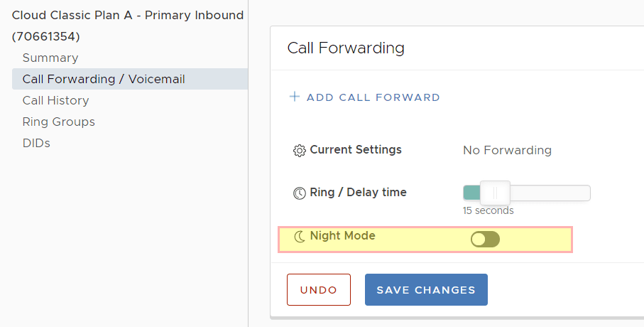Navigate to DIDs
644x327 pixels.
(x=36, y=143)
